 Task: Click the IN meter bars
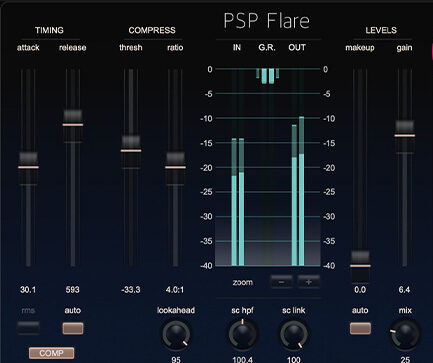click(x=238, y=202)
